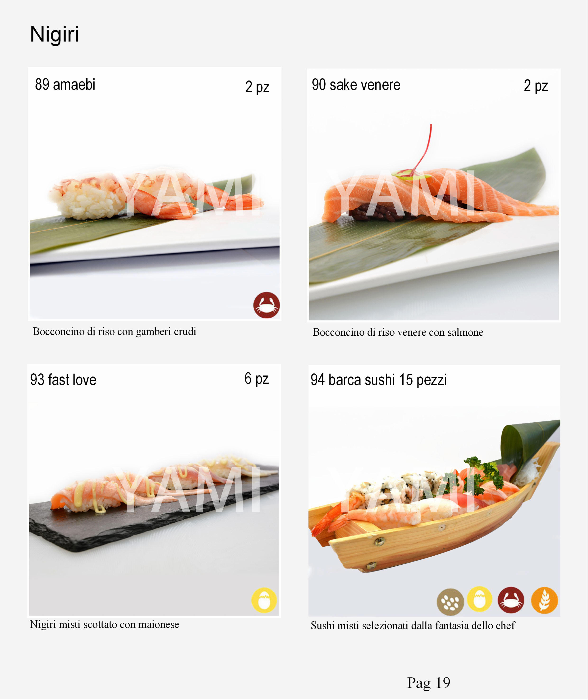The image size is (588, 700).
Task: Click the '89 amaebi' item title
Action: (x=65, y=84)
